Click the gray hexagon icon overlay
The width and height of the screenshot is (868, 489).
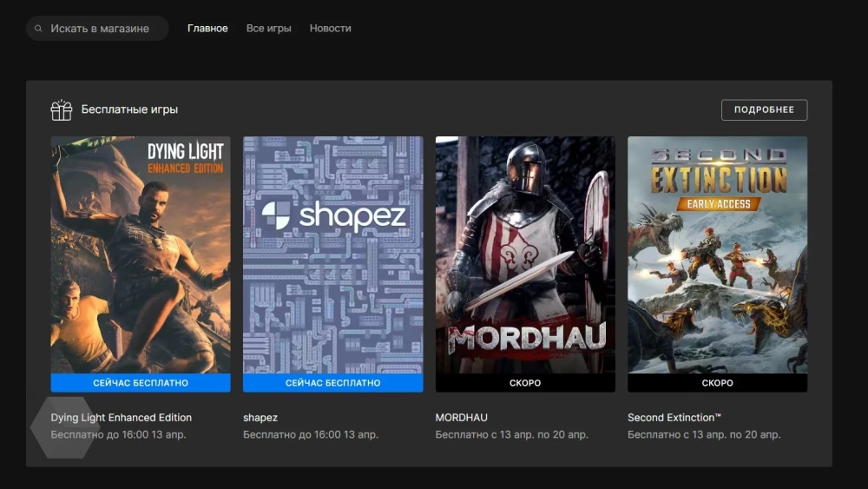coord(62,428)
